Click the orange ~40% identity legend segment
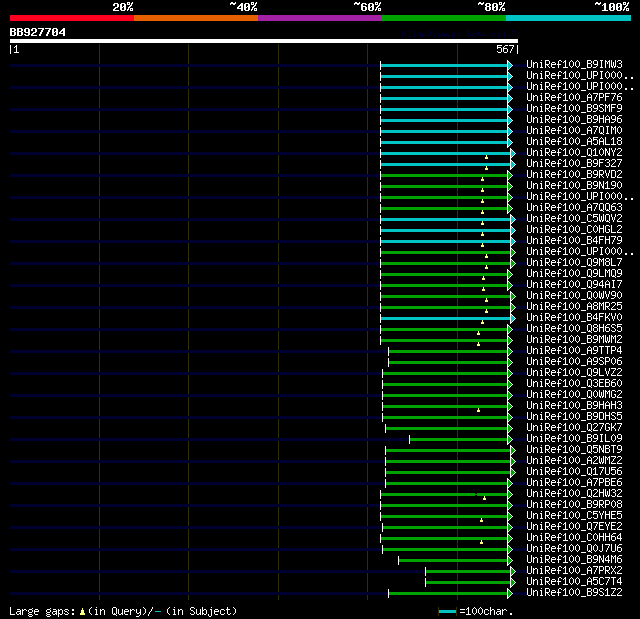Image resolution: width=640 pixels, height=619 pixels. point(195,18)
